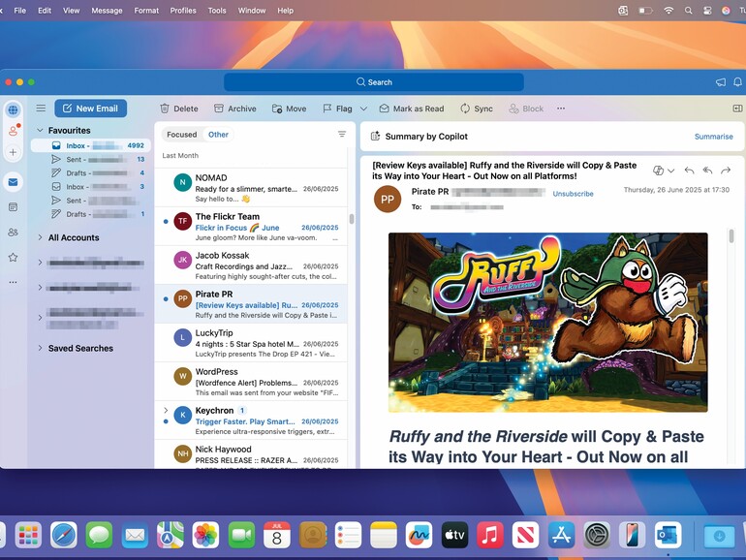Viewport: 746px width, 560px height.
Task: Open the People contacts icon
Action: click(x=14, y=233)
